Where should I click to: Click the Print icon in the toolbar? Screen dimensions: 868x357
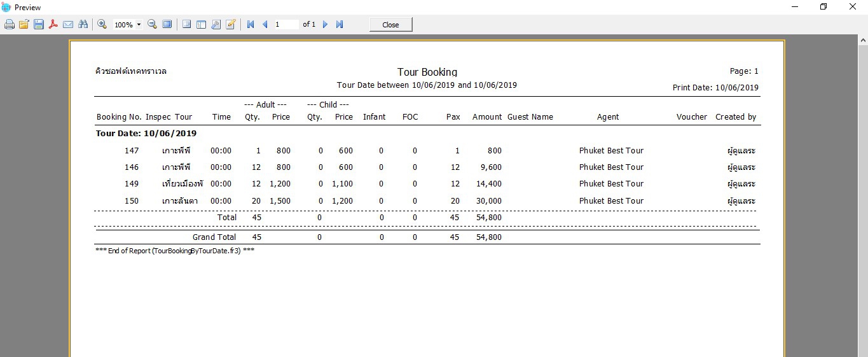click(10, 24)
